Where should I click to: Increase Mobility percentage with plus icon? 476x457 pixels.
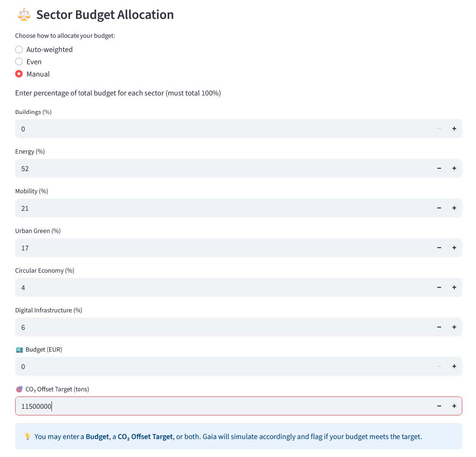(454, 208)
